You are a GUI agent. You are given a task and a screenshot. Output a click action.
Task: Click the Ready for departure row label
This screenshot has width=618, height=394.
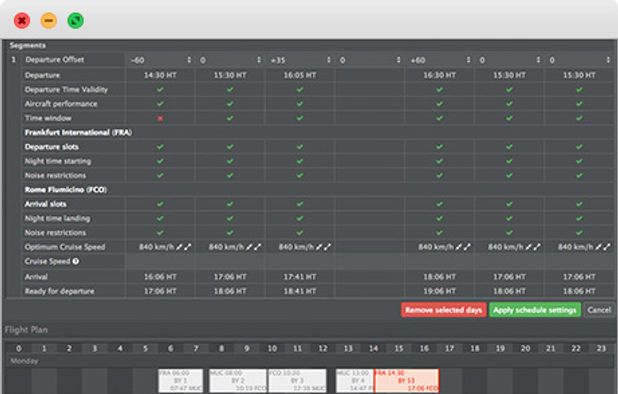click(x=60, y=291)
